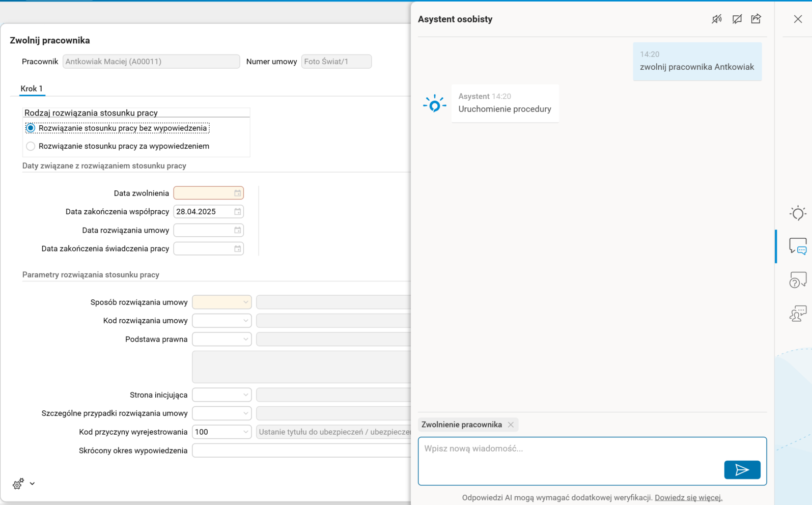The width and height of the screenshot is (812, 505).
Task: Click the settings gear icon at bottom left
Action: (18, 484)
